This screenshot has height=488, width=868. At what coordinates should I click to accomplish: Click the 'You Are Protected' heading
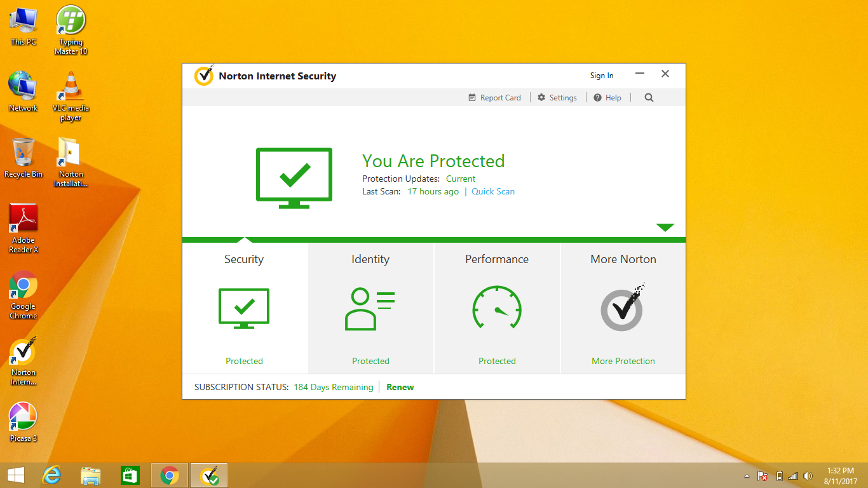pos(433,161)
